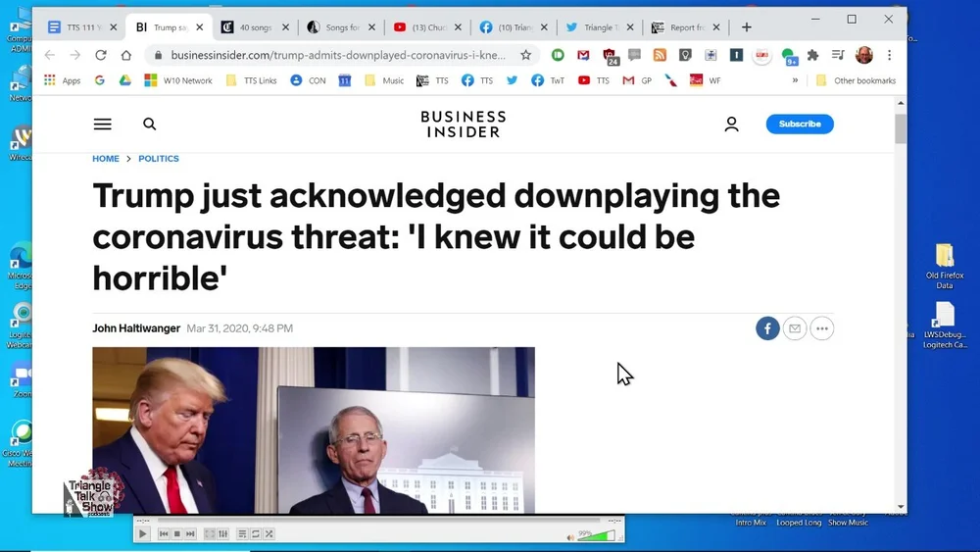Open a new browser tab
Image resolution: width=980 pixels, height=552 pixels.
[746, 26]
